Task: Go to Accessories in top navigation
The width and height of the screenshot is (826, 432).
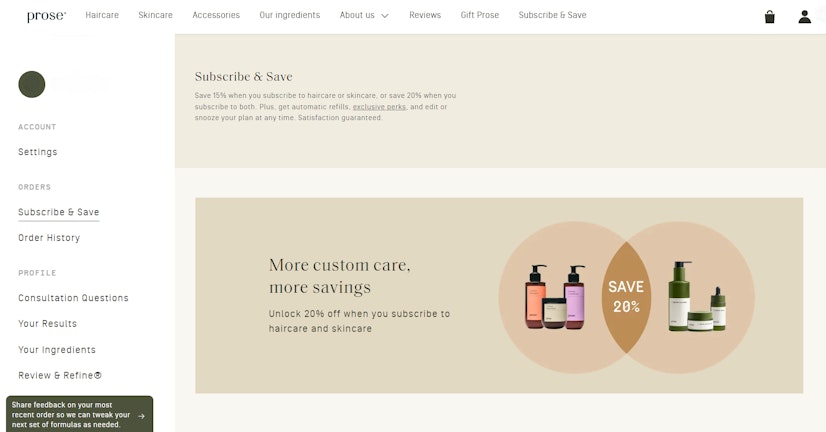Action: coord(216,15)
